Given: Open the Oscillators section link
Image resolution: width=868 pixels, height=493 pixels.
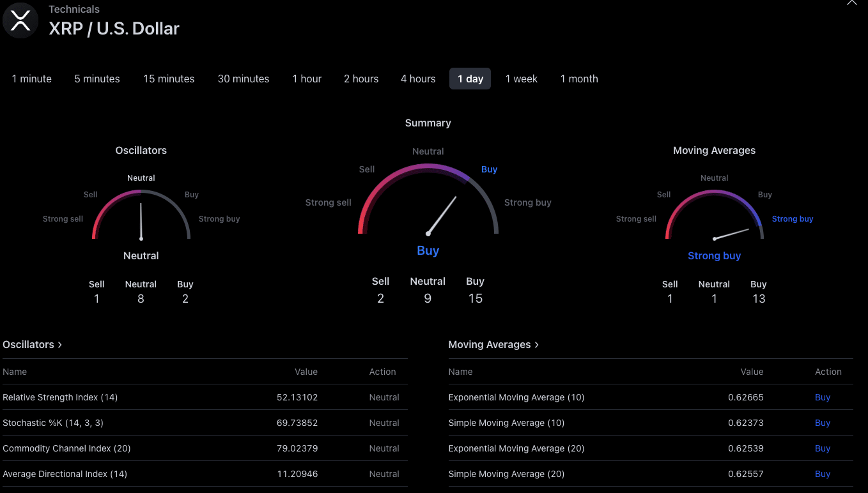Looking at the screenshot, I should click(33, 344).
